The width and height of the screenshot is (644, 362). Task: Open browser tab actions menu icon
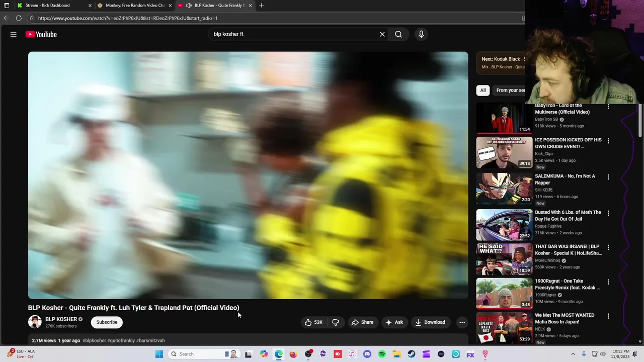point(7,6)
